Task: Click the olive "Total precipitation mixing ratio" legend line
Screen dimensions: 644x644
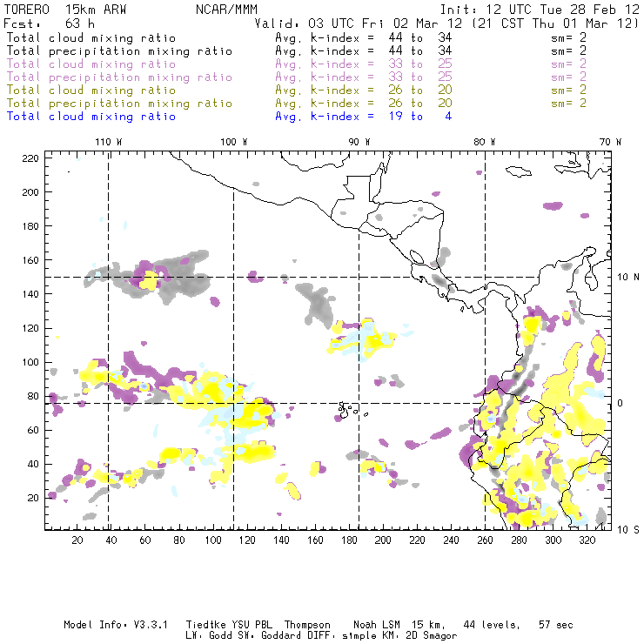Action: point(119,104)
